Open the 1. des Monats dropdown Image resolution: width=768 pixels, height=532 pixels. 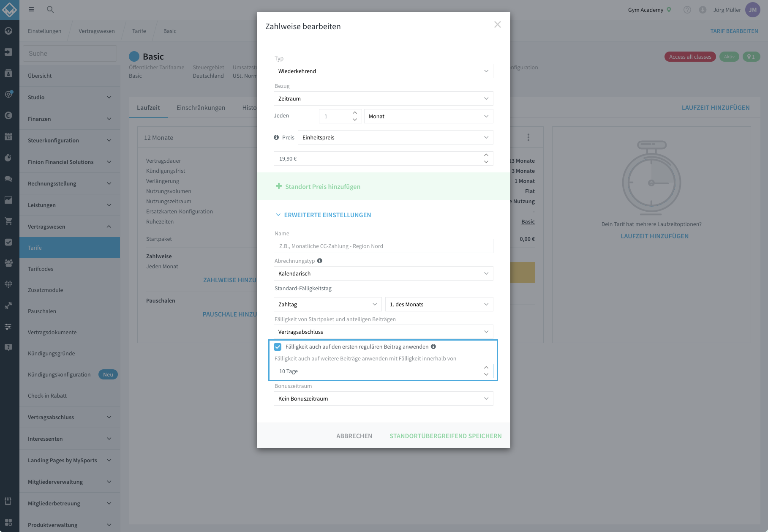pyautogui.click(x=439, y=304)
